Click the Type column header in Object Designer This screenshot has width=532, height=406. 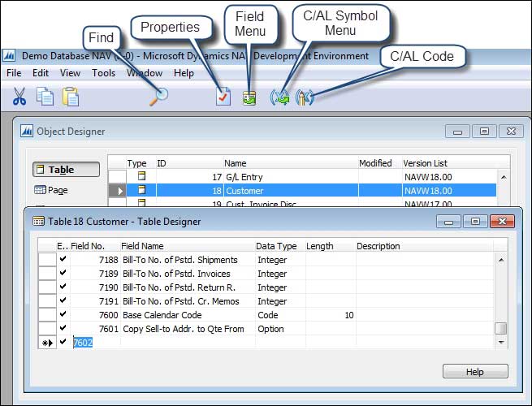point(136,163)
